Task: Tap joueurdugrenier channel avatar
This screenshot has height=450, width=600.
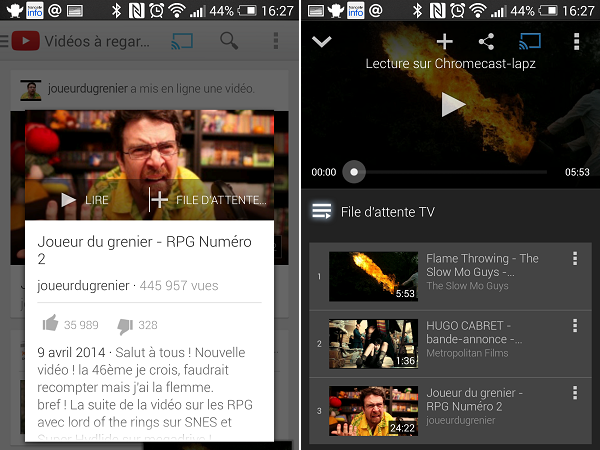Action: click(31, 90)
